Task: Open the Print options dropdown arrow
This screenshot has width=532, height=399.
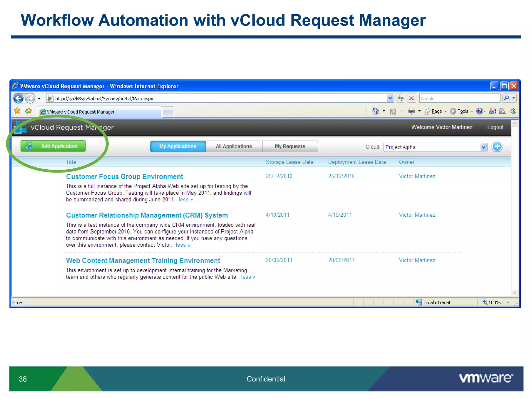Action: [x=419, y=111]
